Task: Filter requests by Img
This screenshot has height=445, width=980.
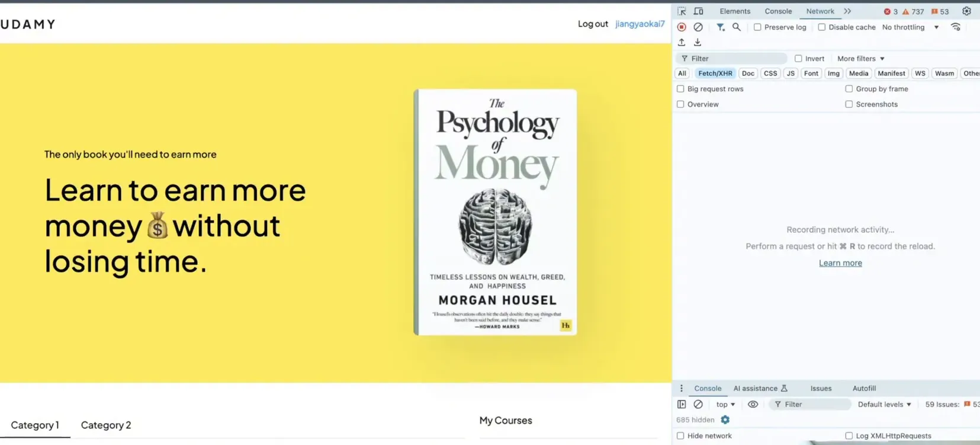Action: pyautogui.click(x=834, y=73)
